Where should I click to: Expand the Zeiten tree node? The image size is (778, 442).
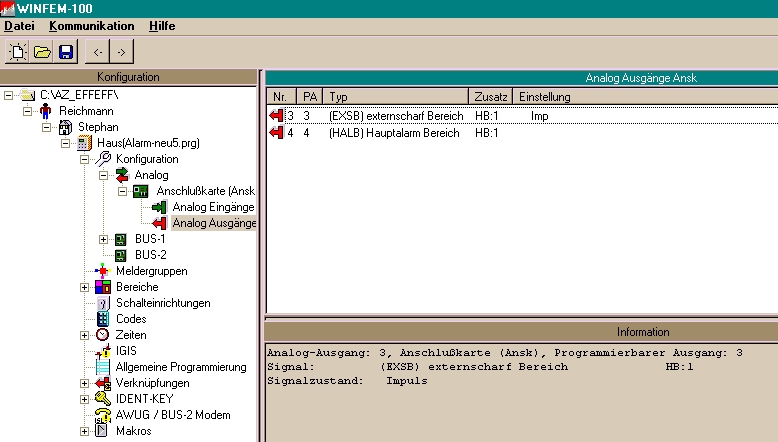[85, 335]
